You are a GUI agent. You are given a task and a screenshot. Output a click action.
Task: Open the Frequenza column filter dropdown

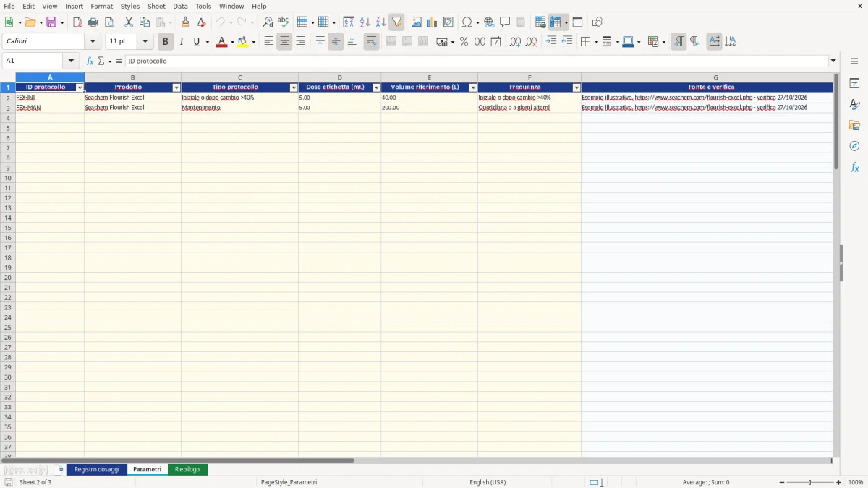pyautogui.click(x=576, y=87)
